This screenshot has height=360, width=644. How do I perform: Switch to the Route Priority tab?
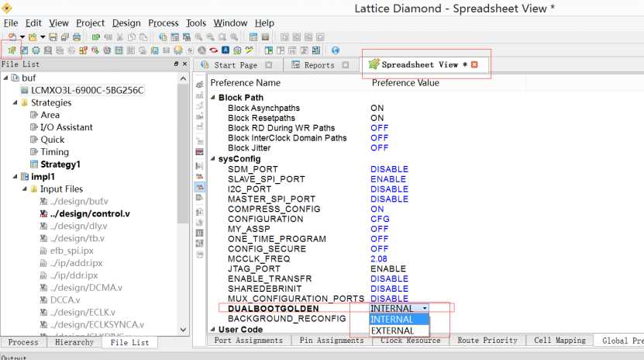tap(487, 341)
